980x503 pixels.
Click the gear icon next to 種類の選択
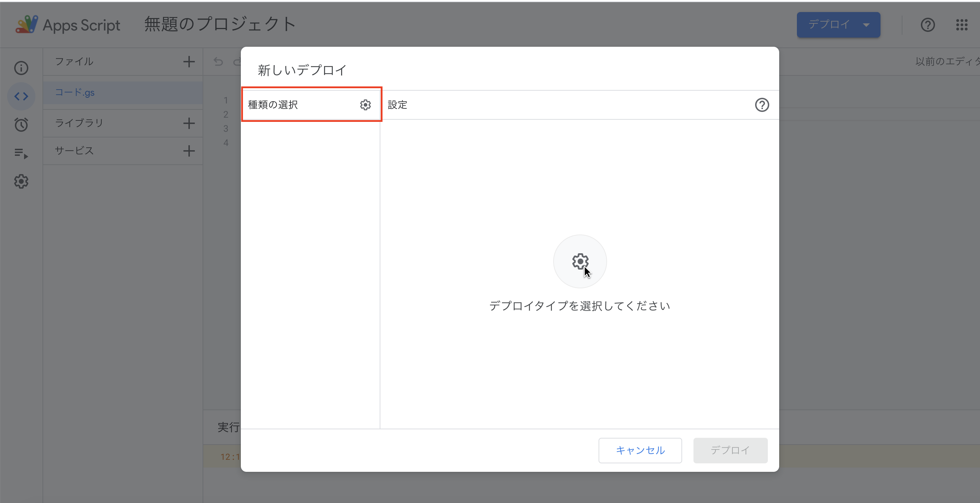365,104
